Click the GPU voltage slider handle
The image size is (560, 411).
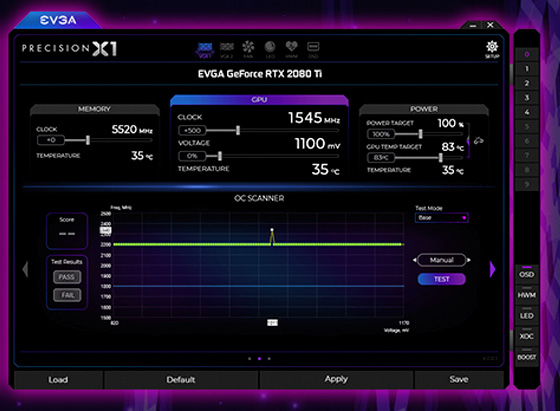click(x=220, y=156)
